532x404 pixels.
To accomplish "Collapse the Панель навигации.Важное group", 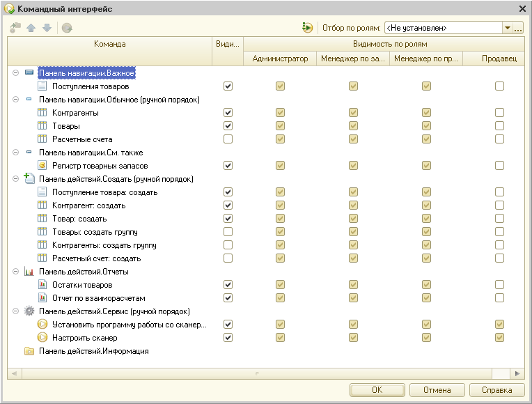I will coord(15,72).
